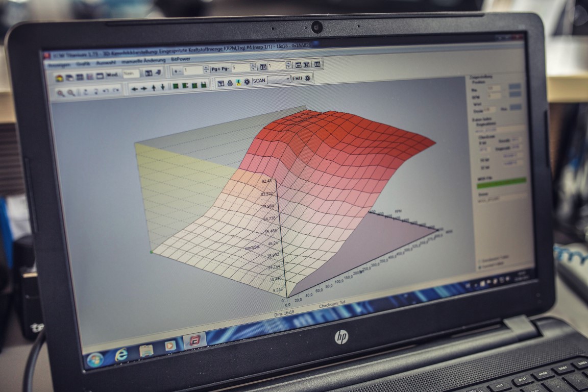Click the EMU label button
This screenshot has width=588, height=392.
[x=297, y=79]
